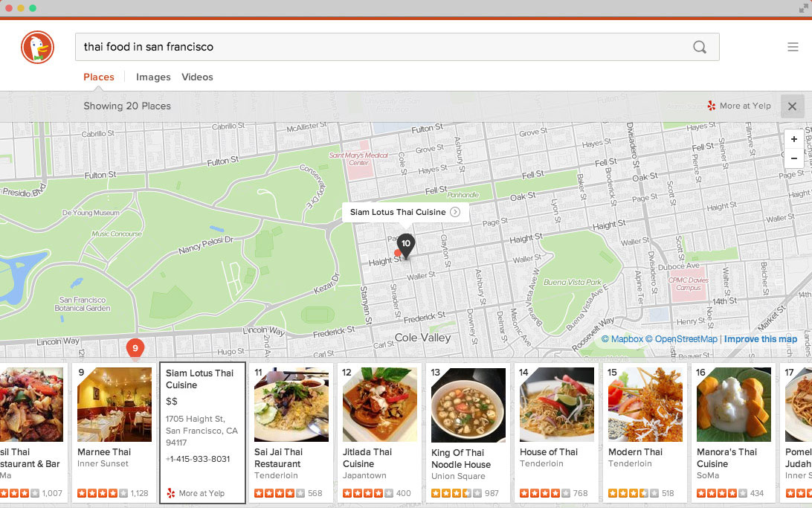Open Jitlada Thai Cuisine photo
Image resolution: width=812 pixels, height=508 pixels.
click(380, 405)
